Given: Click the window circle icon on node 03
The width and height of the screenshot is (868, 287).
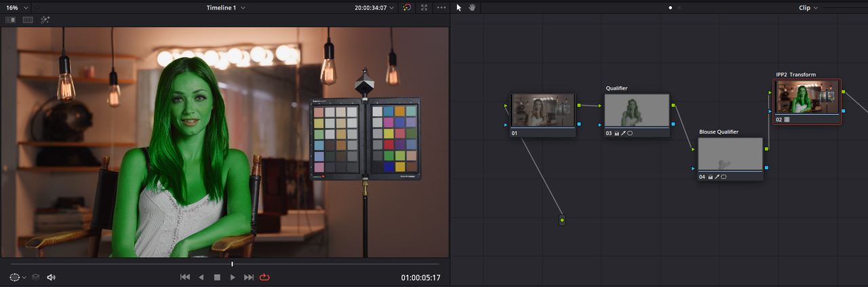Looking at the screenshot, I should pos(630,133).
